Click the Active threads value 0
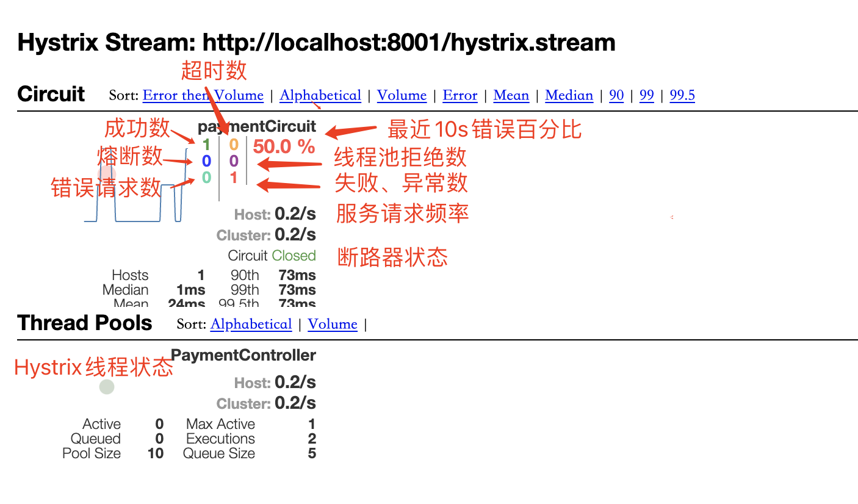The image size is (858, 504). pyautogui.click(x=159, y=424)
